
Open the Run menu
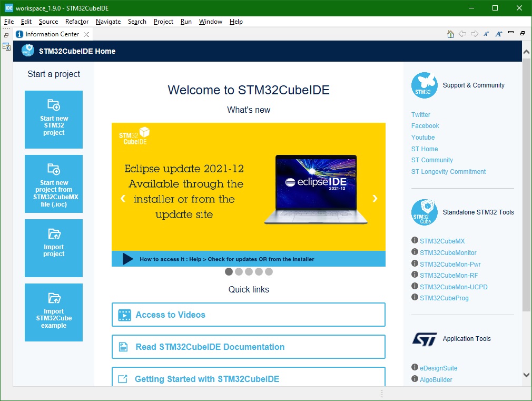(x=186, y=22)
